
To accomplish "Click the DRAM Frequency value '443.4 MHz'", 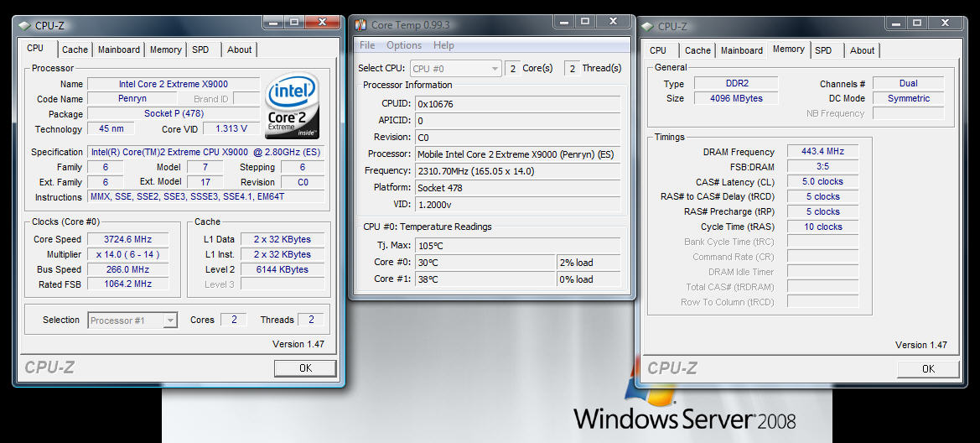I will pyautogui.click(x=822, y=151).
